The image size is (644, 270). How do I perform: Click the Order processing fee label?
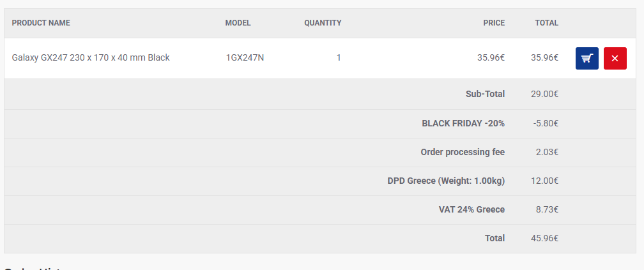(x=463, y=152)
